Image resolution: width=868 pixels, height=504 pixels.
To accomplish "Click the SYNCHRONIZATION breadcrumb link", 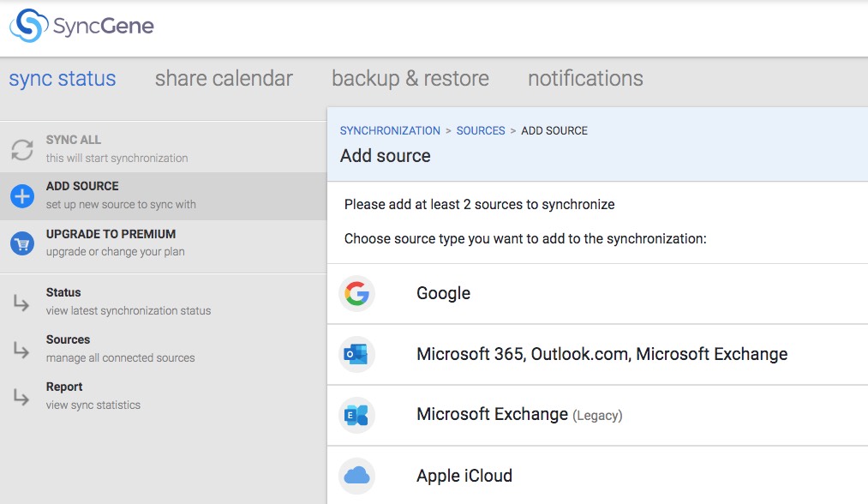I will pyautogui.click(x=390, y=130).
